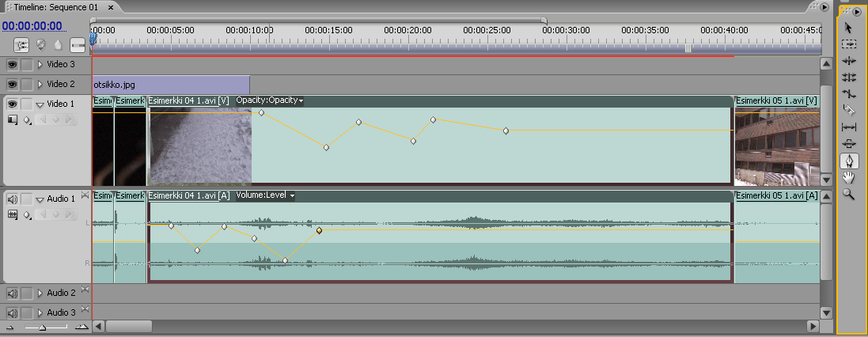Screen dimensions: 868x337
Task: Select the Razor tool
Action: pos(849,111)
